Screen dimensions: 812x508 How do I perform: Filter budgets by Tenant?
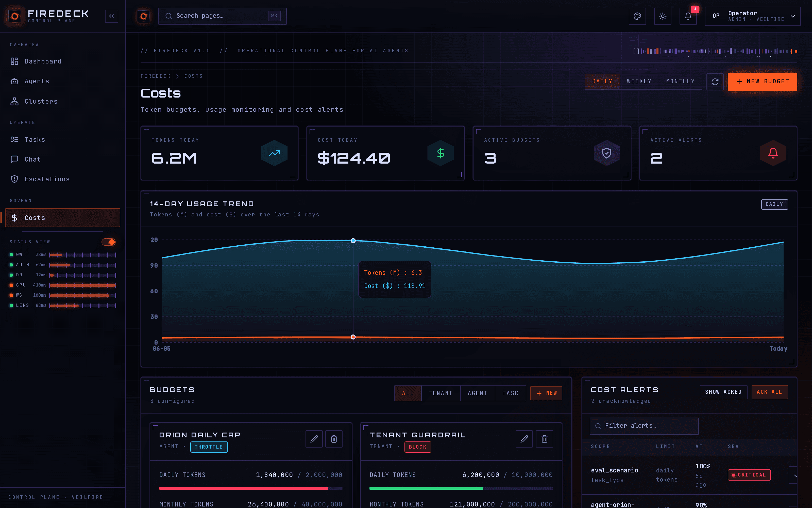441,393
